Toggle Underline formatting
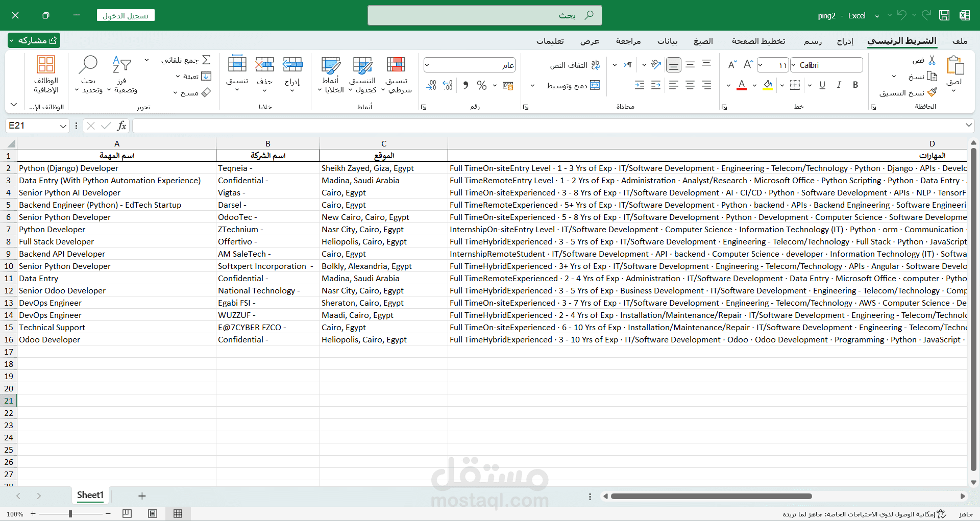 (822, 85)
